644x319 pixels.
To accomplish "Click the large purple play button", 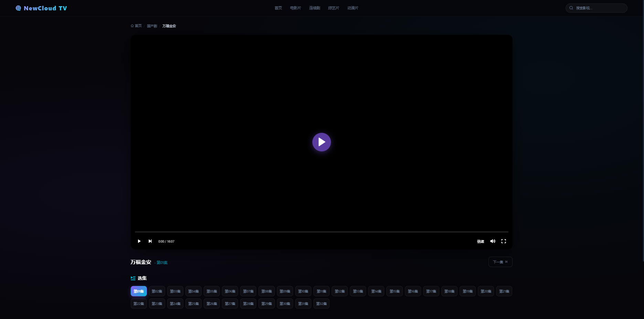I will click(x=321, y=142).
